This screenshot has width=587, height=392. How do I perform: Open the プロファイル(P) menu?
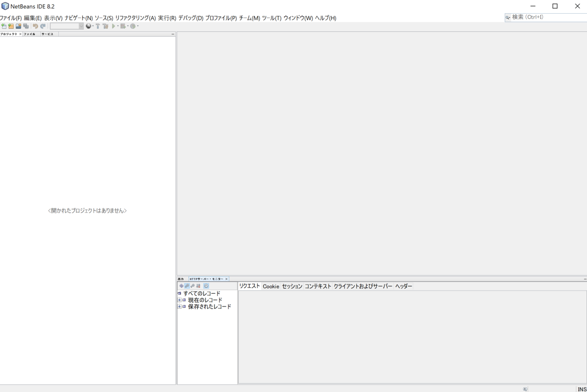pyautogui.click(x=221, y=18)
